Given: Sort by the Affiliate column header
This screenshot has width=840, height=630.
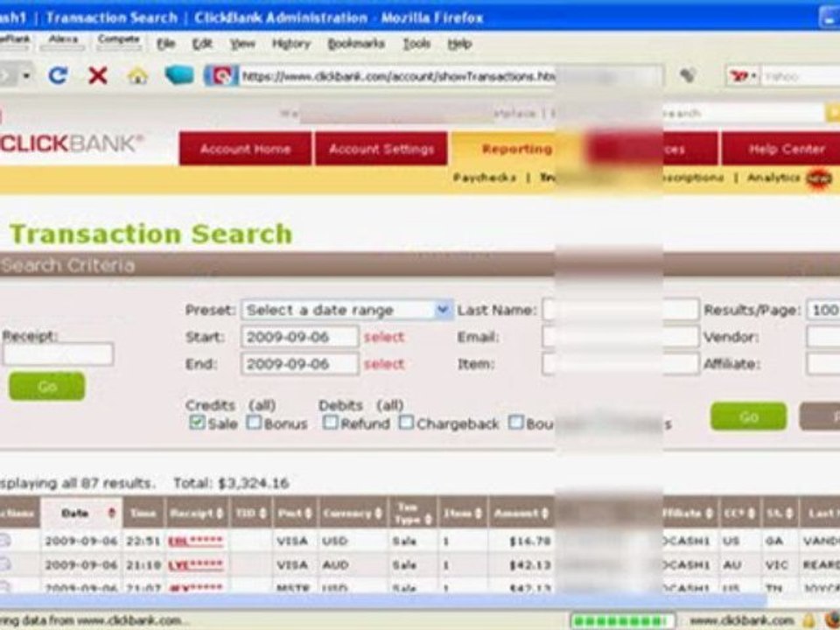Looking at the screenshot, I should (x=689, y=513).
